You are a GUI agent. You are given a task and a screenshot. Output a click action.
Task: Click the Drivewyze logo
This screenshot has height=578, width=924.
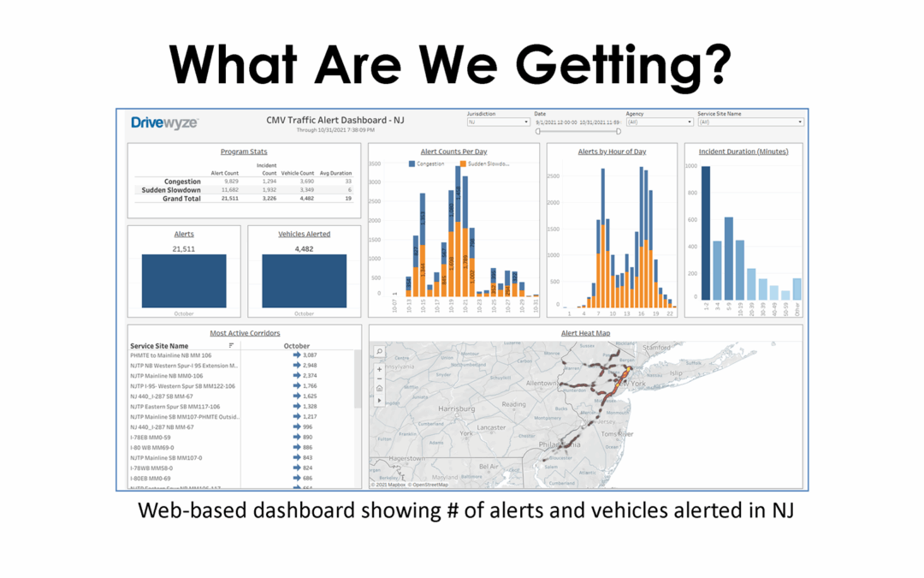pos(164,122)
